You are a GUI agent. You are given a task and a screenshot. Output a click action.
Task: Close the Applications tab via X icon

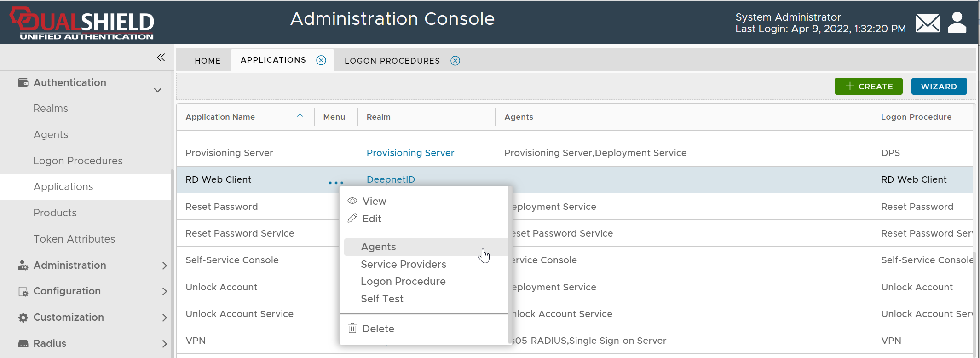pyautogui.click(x=321, y=60)
